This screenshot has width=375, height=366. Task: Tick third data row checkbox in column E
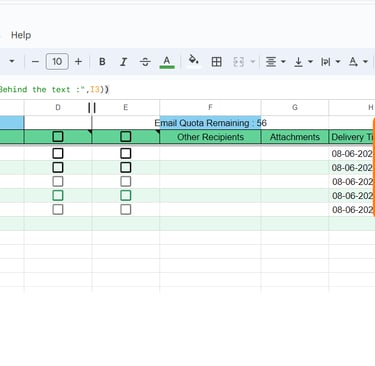click(x=126, y=181)
